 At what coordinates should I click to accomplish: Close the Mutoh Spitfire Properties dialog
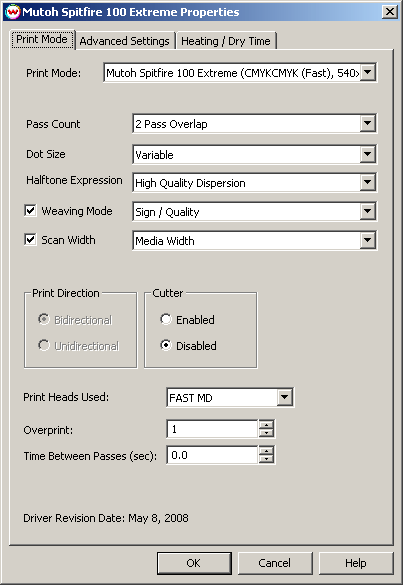point(390,12)
